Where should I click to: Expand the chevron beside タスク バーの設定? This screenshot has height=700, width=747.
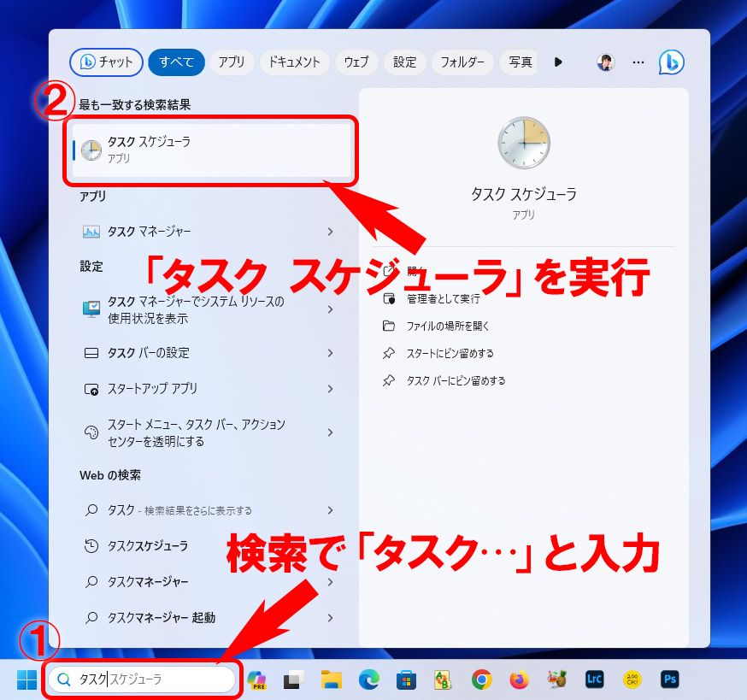click(x=330, y=353)
